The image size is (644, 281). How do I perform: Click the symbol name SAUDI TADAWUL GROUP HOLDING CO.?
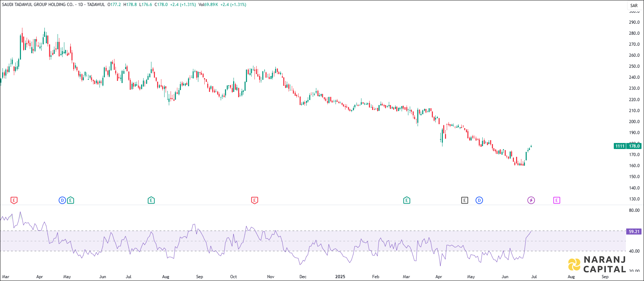pos(38,5)
